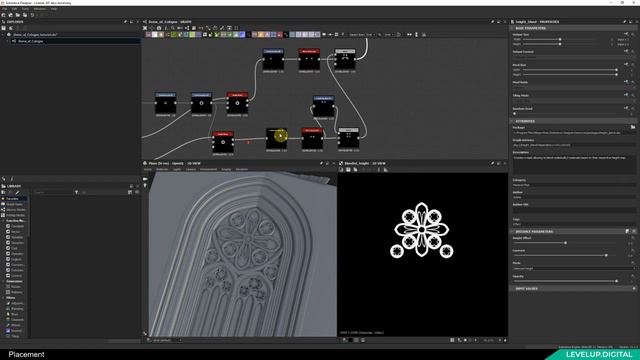Collapse the Filters category in the Library
The image size is (640, 360).
3,298
